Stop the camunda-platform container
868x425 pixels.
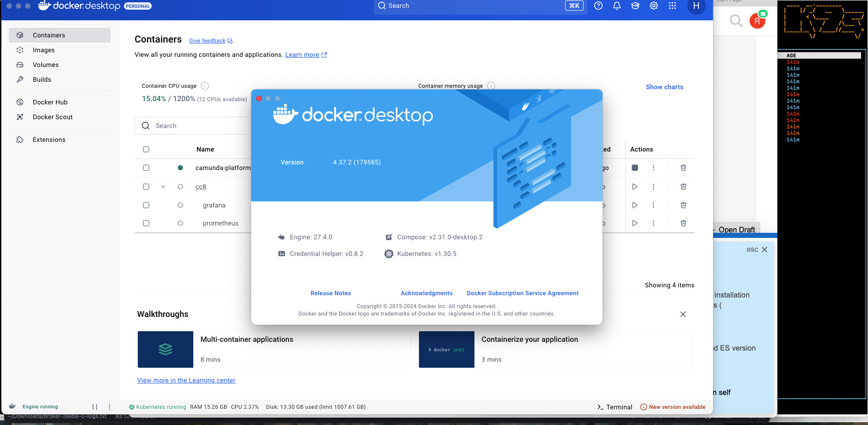(634, 168)
